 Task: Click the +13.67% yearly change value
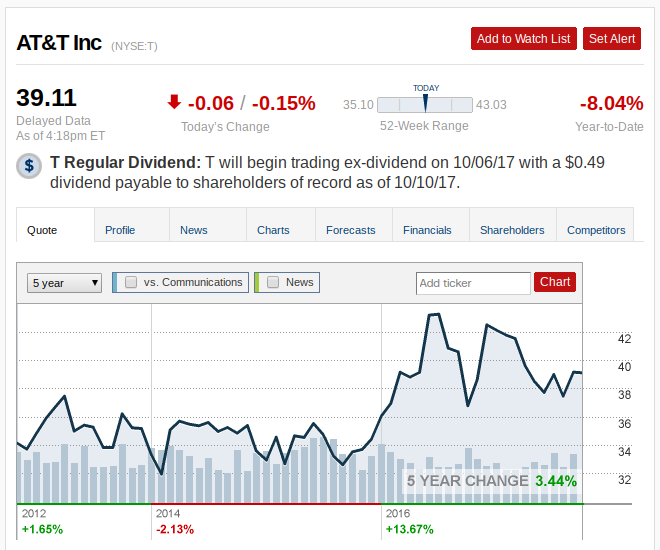point(410,529)
